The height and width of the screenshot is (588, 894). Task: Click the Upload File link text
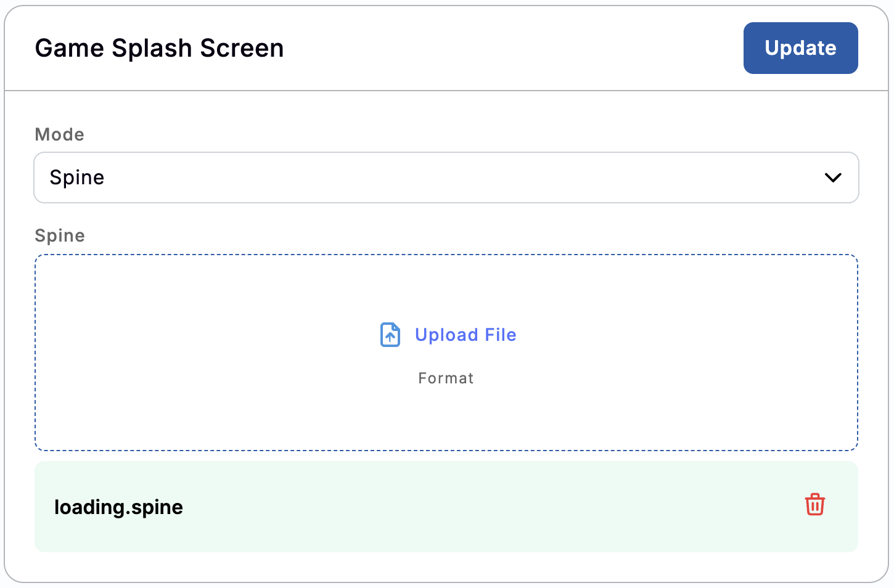point(465,335)
